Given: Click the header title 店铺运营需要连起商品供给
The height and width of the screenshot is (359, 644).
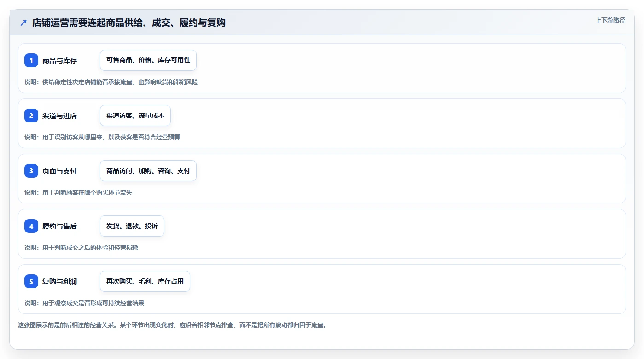Looking at the screenshot, I should [x=129, y=23].
